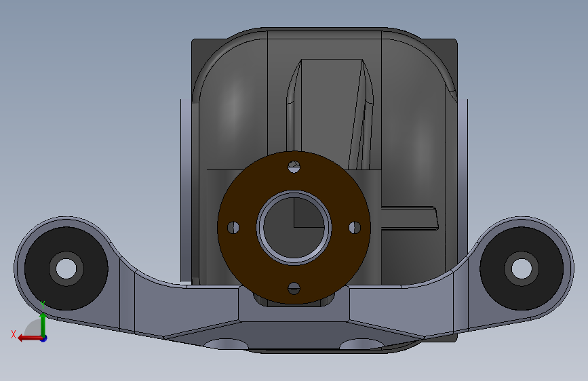Click the green Y label of the triad
The image size is (588, 381).
pos(43,304)
